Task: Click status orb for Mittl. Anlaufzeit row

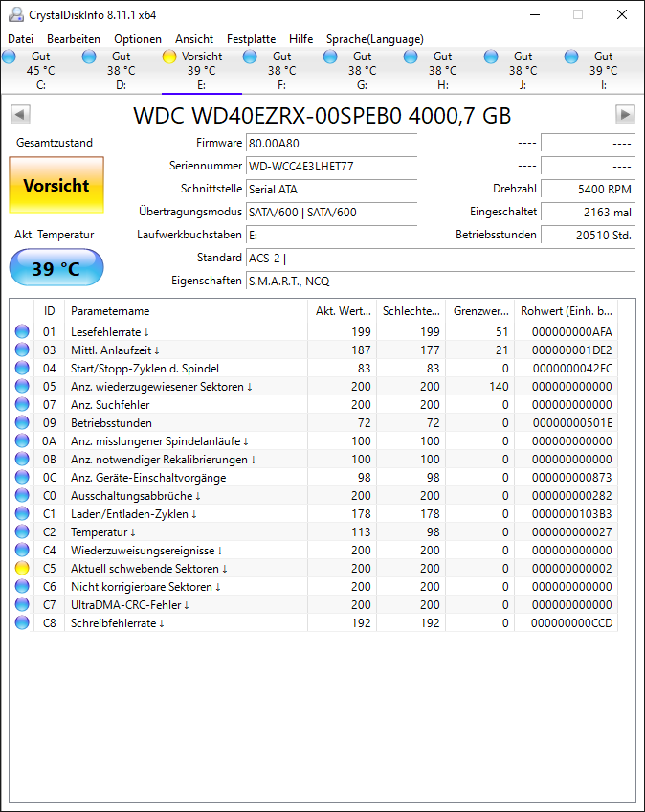Action: click(x=22, y=350)
